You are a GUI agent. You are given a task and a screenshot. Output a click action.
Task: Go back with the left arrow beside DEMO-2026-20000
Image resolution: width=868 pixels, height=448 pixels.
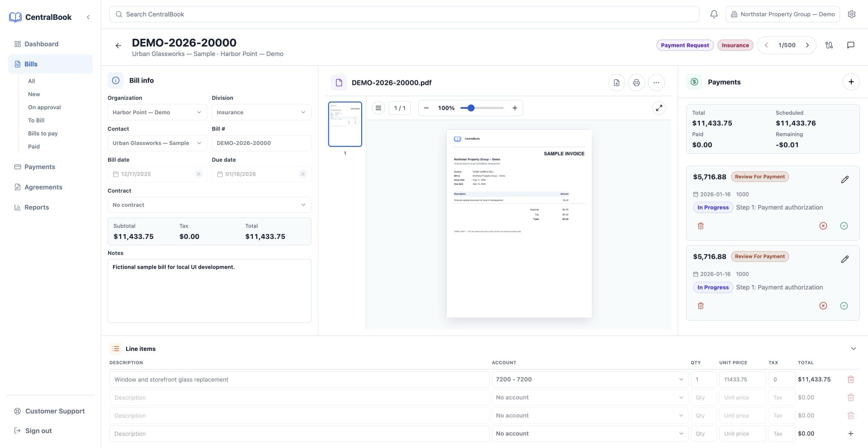coord(118,46)
